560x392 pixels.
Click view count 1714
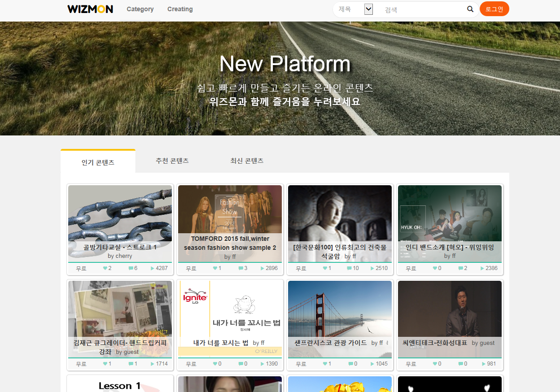[162, 364]
